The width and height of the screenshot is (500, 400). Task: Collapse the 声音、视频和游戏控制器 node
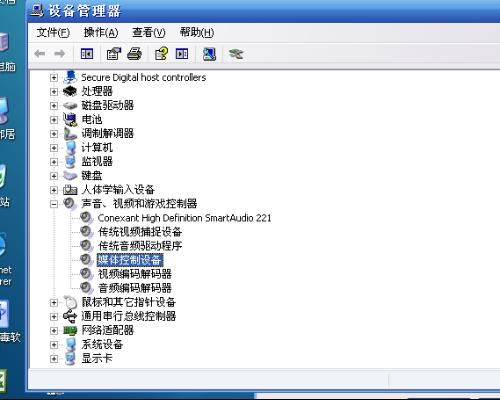click(x=54, y=204)
